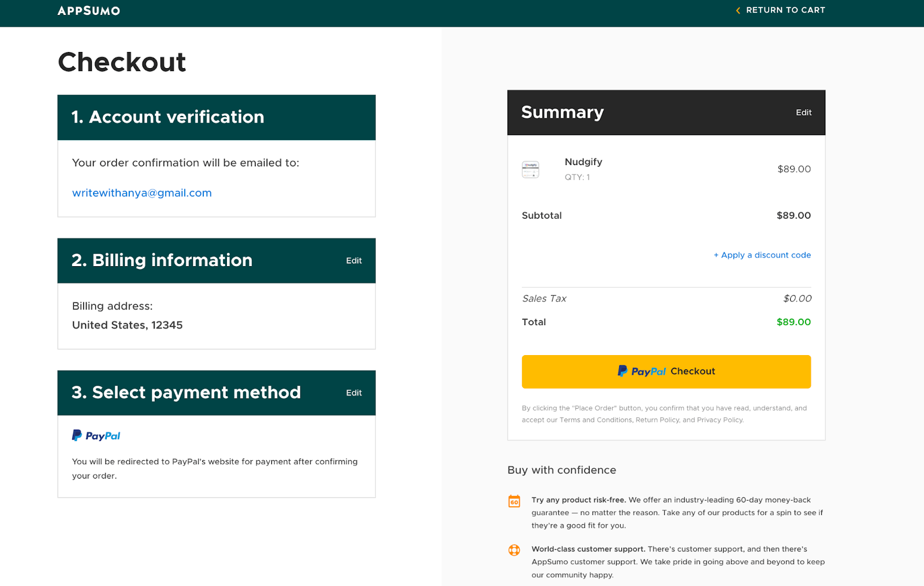The height and width of the screenshot is (586, 924).
Task: Click the Billing address: label
Action: [113, 306]
